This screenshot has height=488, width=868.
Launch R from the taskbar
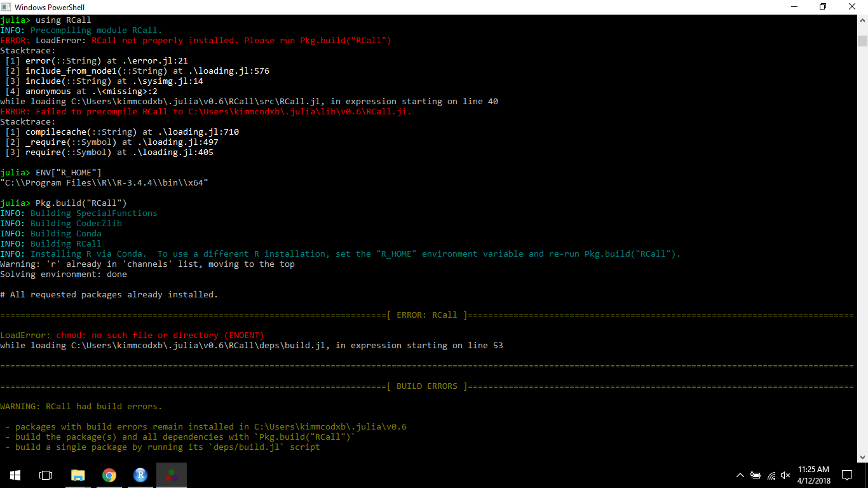[140, 475]
